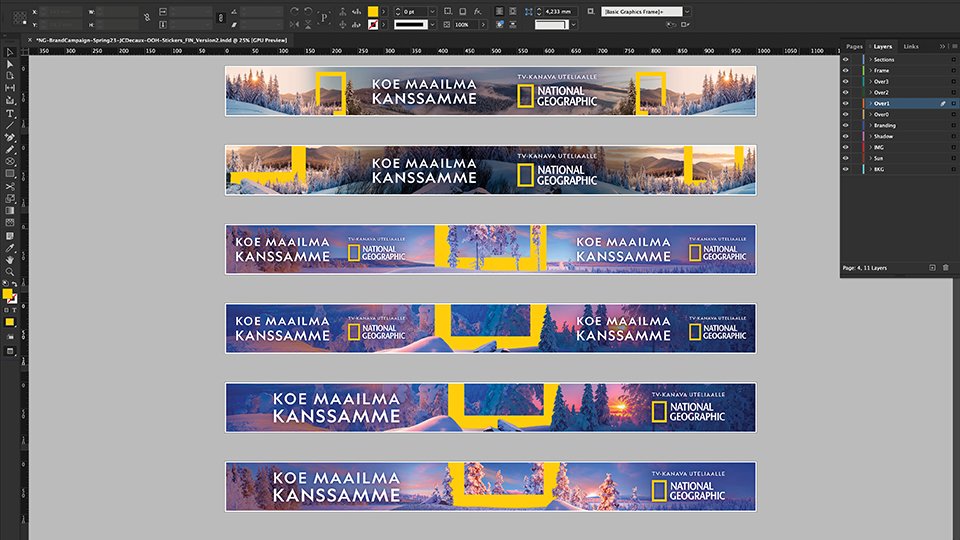Click the stroke swatch in control bar

373,24
